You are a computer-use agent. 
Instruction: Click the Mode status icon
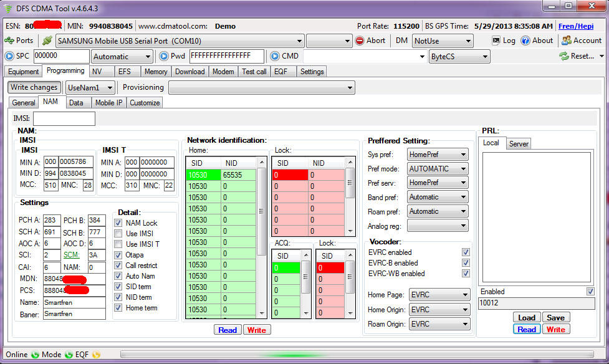(69, 354)
